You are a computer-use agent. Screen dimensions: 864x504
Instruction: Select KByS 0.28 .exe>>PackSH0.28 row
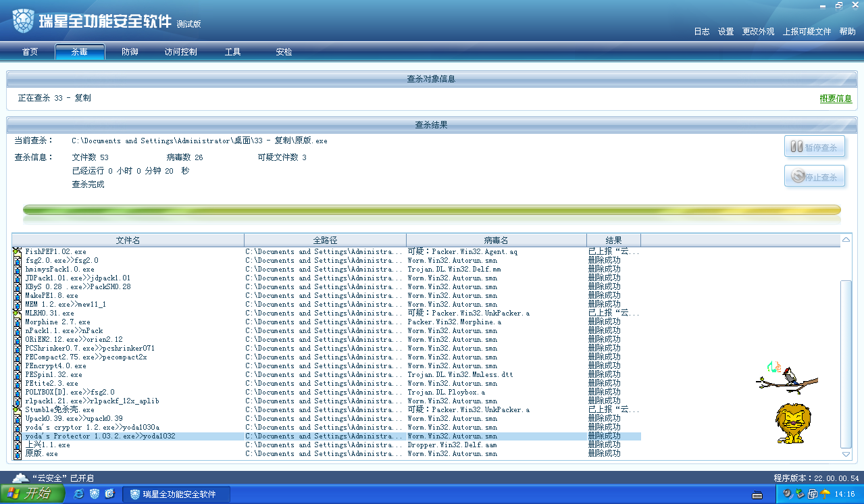click(326, 286)
